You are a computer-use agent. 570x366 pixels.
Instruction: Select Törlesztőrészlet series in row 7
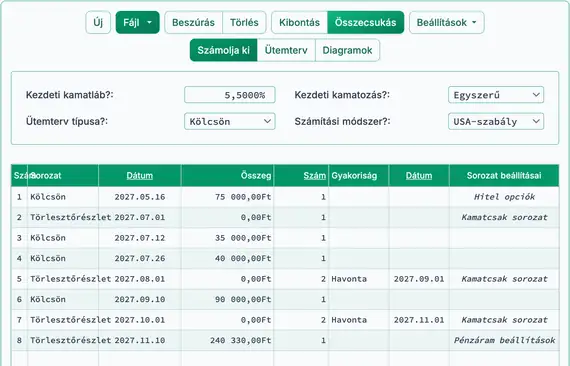coord(71,320)
